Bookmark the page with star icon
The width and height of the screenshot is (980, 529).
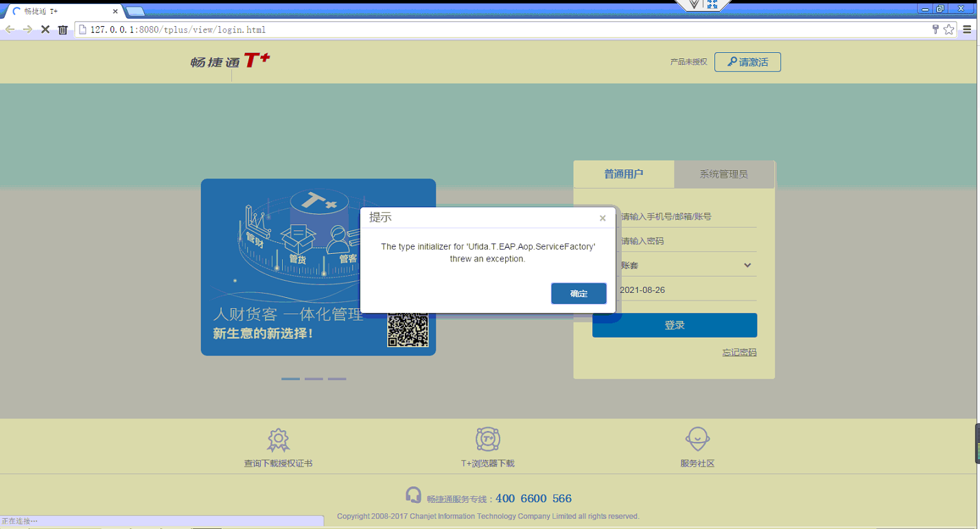point(949,30)
